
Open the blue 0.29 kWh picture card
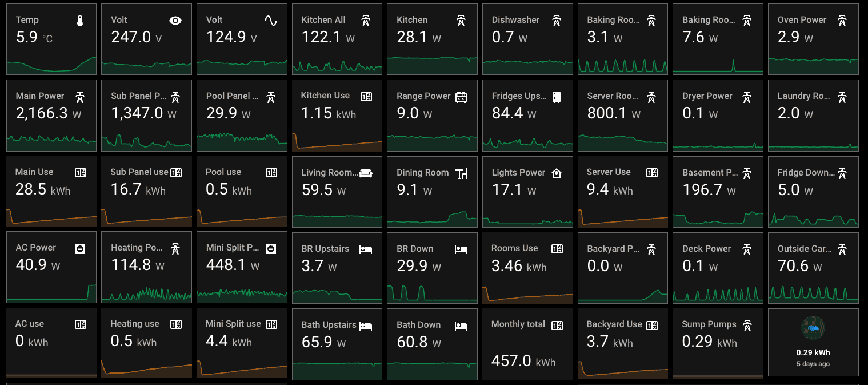pos(813,342)
